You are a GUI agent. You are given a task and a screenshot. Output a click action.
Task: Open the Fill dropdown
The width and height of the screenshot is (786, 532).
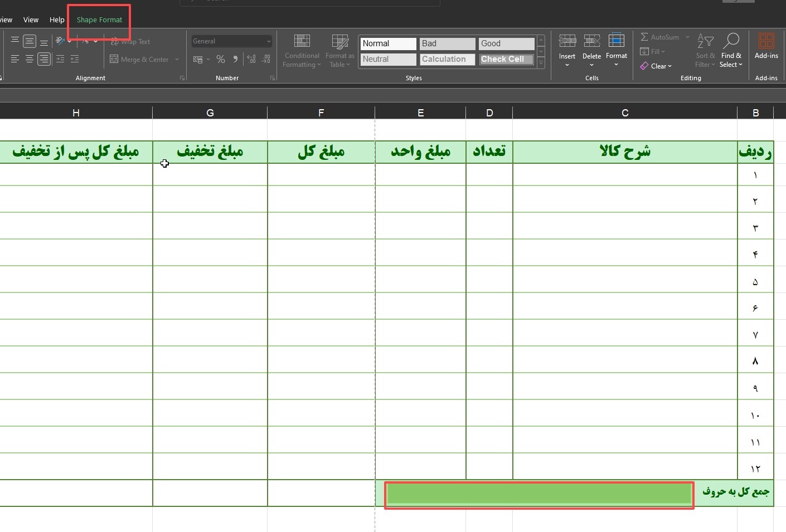click(x=652, y=51)
